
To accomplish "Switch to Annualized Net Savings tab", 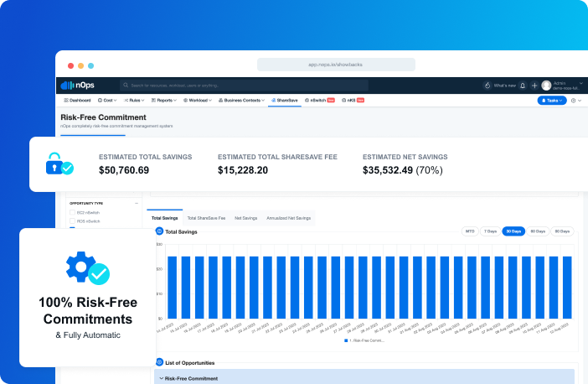I will (288, 218).
